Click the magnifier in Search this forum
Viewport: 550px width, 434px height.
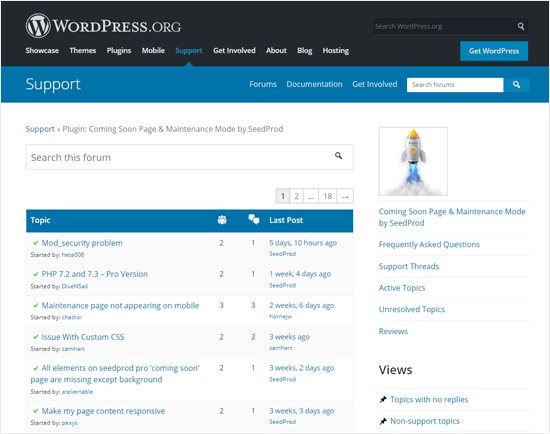tap(338, 155)
